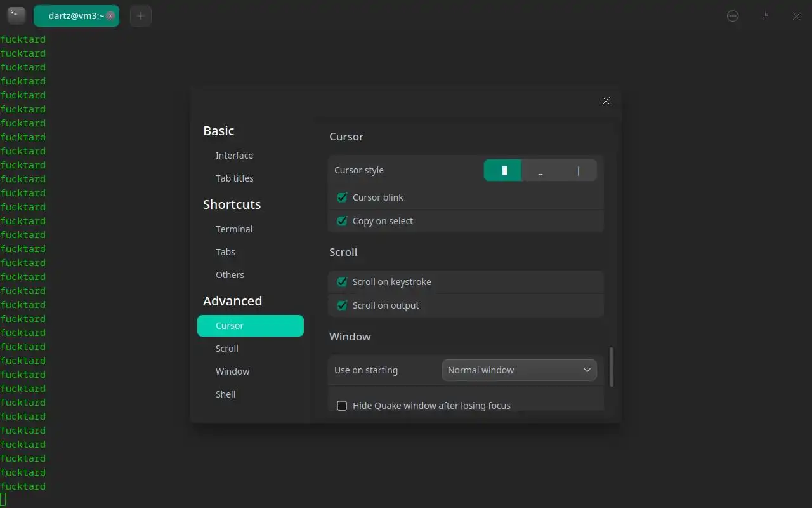
Task: Close the dartz@vm3 terminal tab
Action: pyautogui.click(x=110, y=16)
